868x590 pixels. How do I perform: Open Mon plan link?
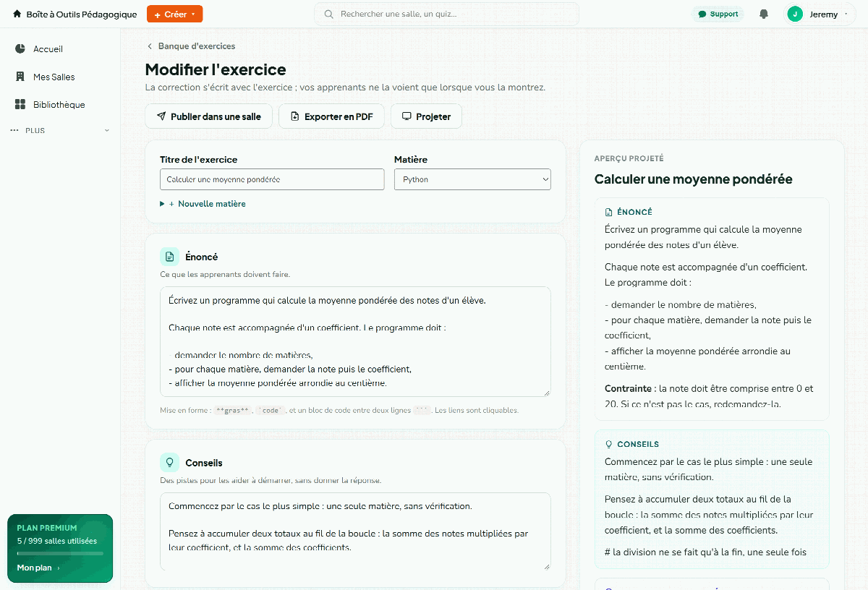[38, 568]
